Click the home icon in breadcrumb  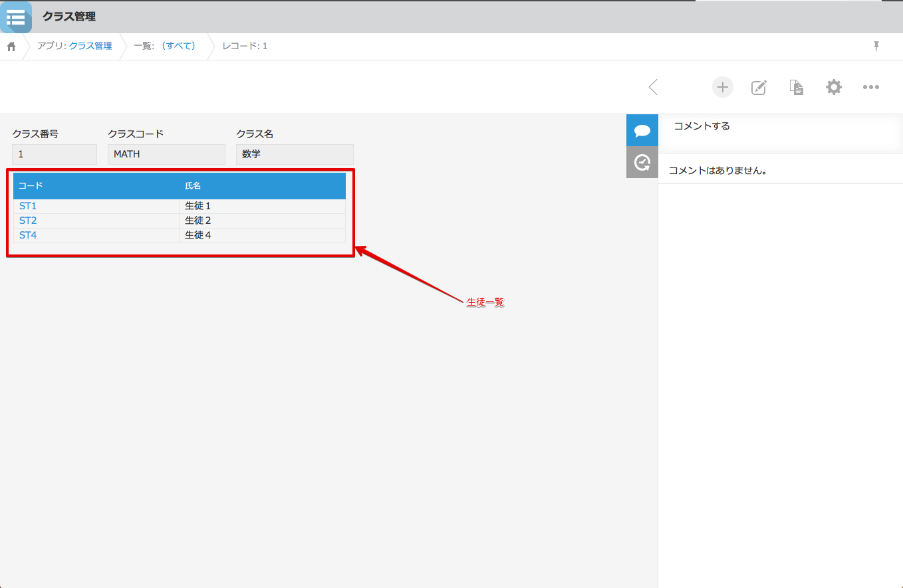point(11,47)
